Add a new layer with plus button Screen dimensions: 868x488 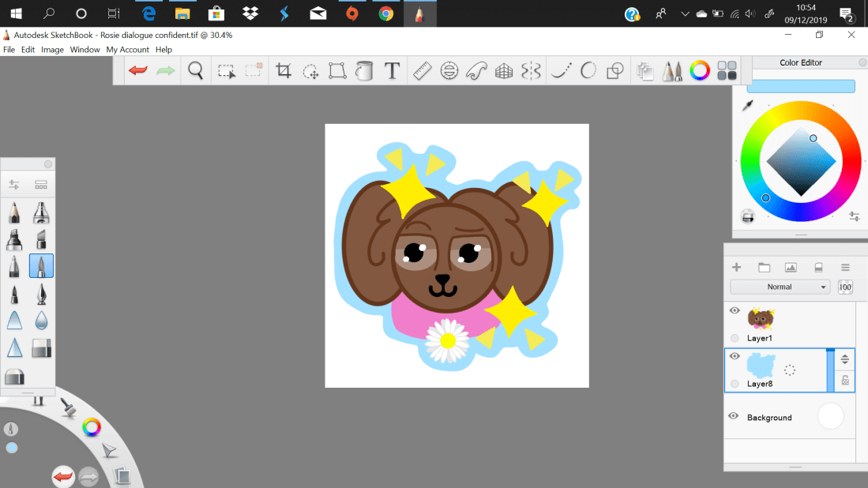click(737, 268)
